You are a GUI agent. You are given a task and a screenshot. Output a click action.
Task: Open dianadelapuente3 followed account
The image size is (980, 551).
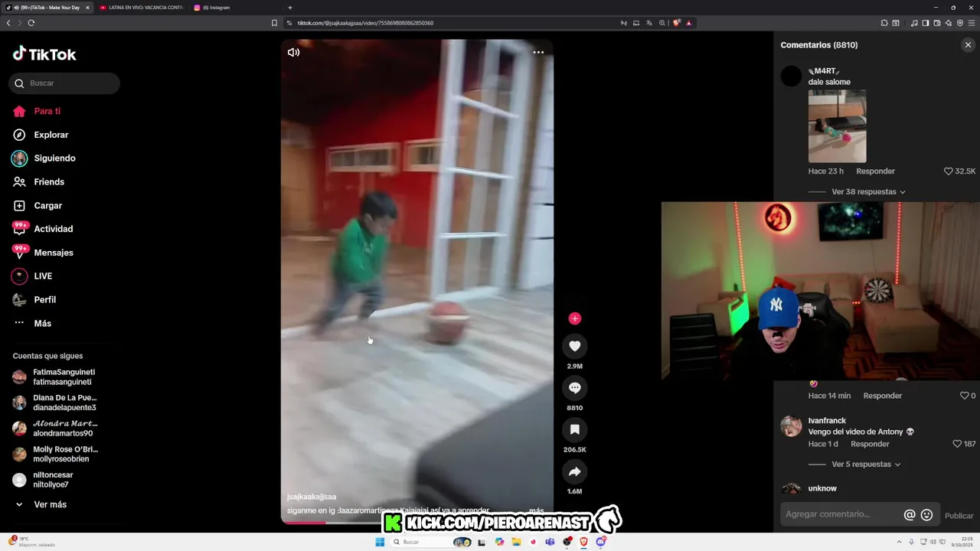[x=54, y=403]
